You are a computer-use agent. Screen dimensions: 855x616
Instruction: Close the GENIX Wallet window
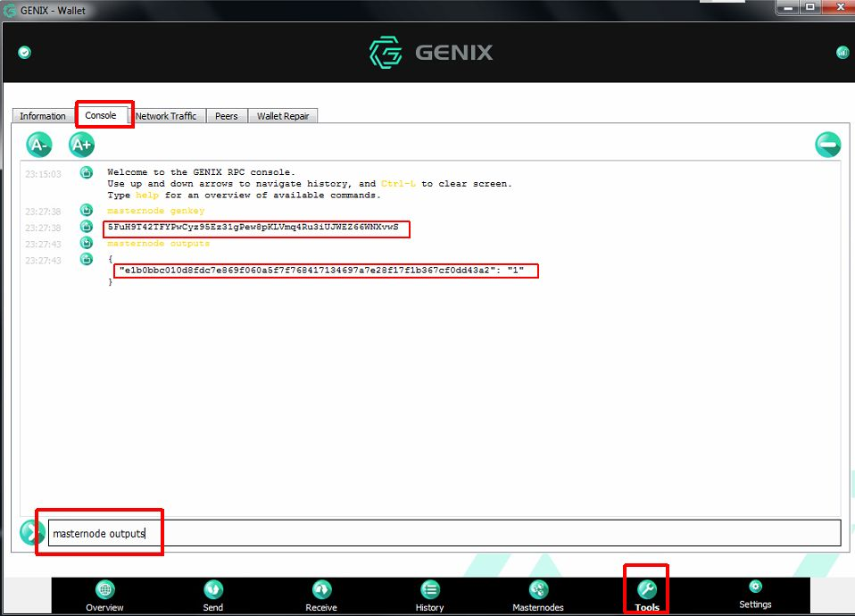840,7
